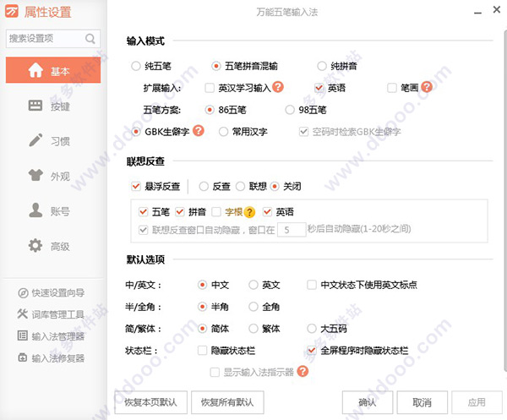The width and height of the screenshot is (507, 420).
Task: Select 关闭 radio option
Action: (275, 186)
